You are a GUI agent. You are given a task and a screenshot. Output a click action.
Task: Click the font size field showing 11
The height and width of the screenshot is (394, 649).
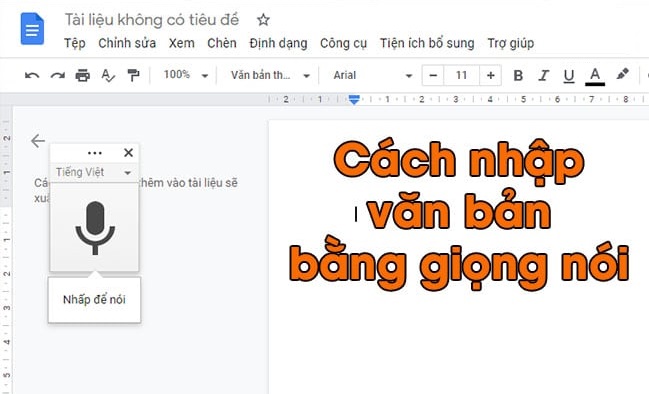462,75
